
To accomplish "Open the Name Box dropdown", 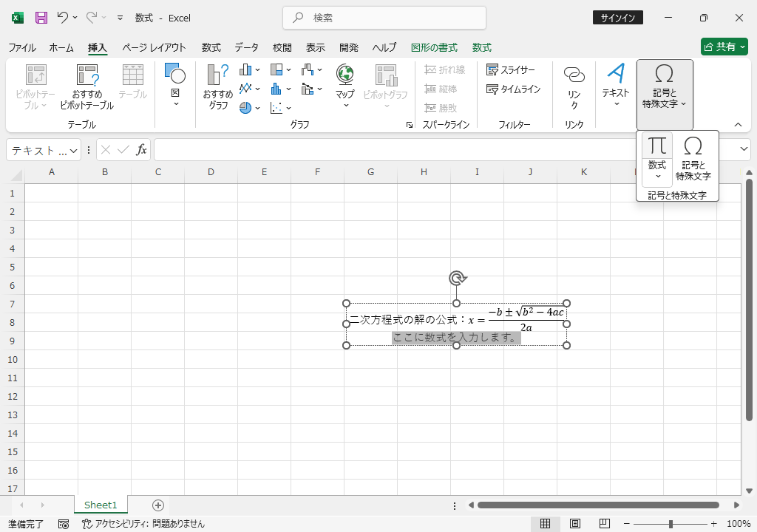I will (x=73, y=151).
